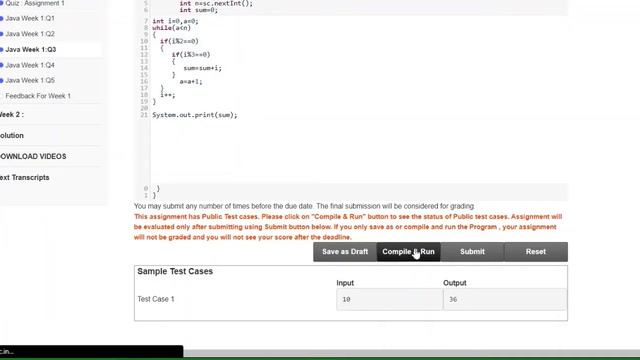Screen dimensions: 640x360
Task: Open Quiz : Assignment 1 item
Action: 35,3
